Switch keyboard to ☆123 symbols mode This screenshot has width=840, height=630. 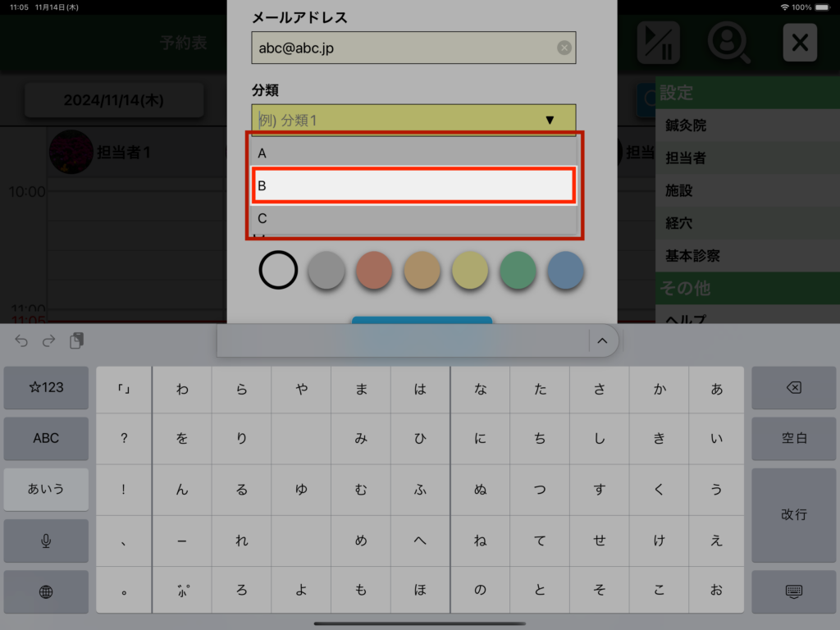click(46, 387)
